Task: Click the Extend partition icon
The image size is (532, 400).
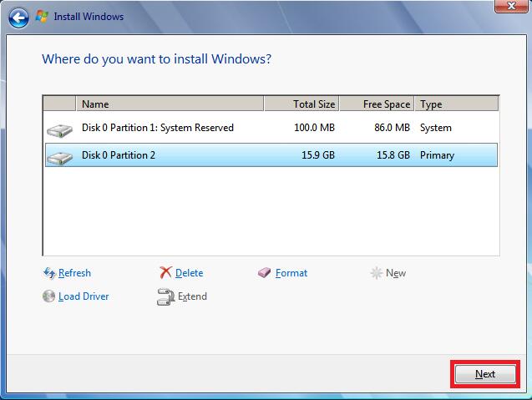Action: [165, 296]
